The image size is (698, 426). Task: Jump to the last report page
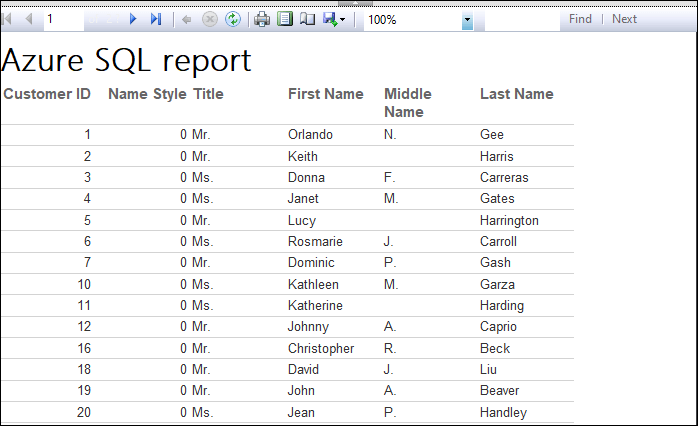coord(155,19)
